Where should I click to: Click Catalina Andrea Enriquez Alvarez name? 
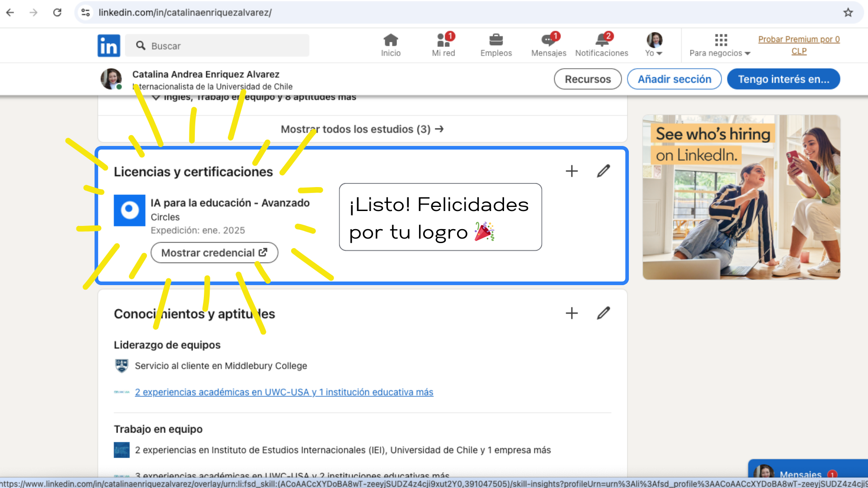click(206, 74)
